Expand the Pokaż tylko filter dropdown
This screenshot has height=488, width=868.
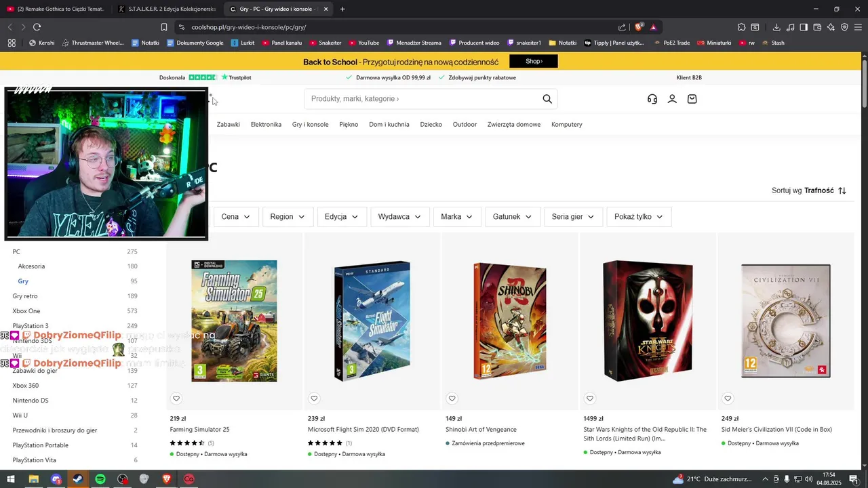pos(639,217)
